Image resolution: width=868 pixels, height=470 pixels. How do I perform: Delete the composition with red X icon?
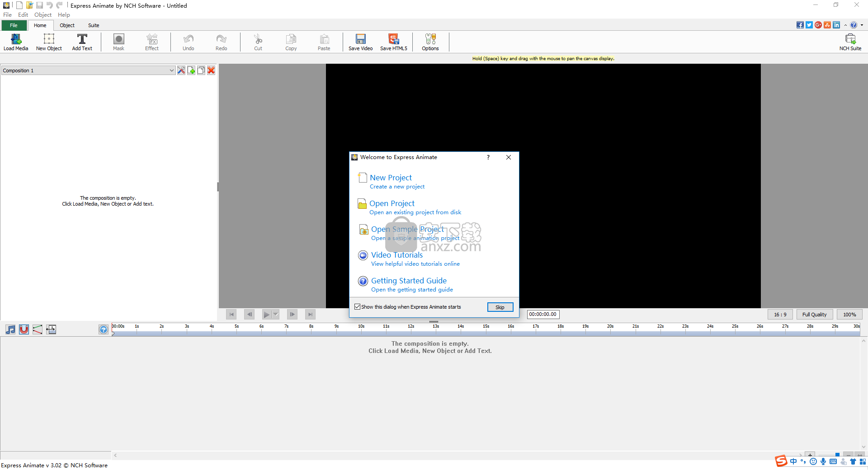(211, 70)
